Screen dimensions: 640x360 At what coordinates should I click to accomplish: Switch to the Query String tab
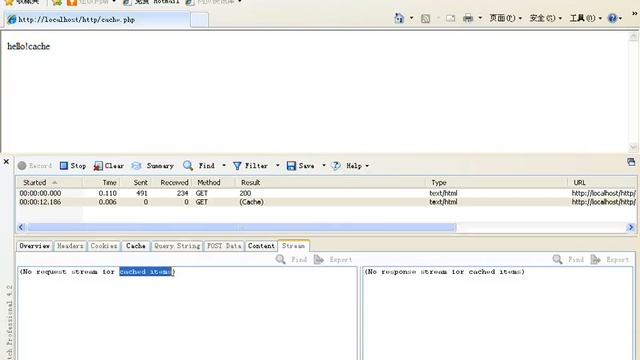[x=177, y=246]
